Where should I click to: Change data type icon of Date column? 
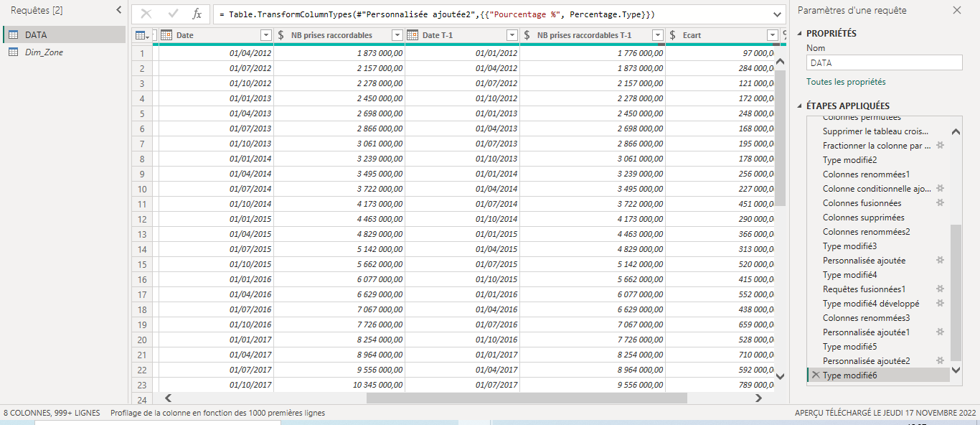[166, 35]
